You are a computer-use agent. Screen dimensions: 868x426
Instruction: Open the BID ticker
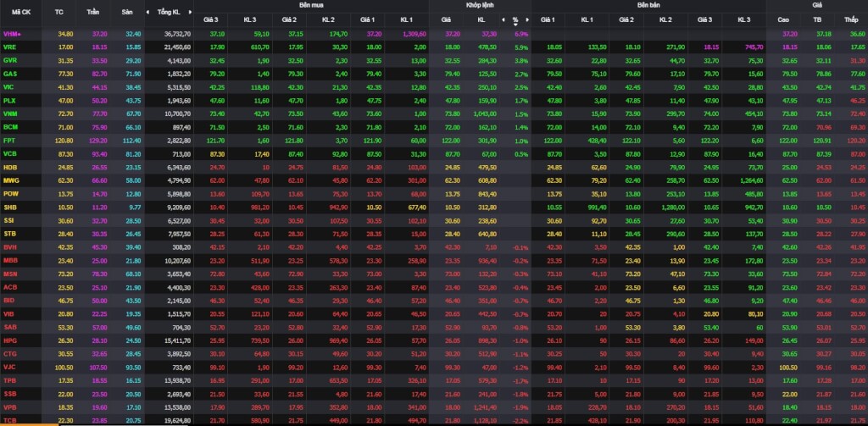pyautogui.click(x=8, y=301)
